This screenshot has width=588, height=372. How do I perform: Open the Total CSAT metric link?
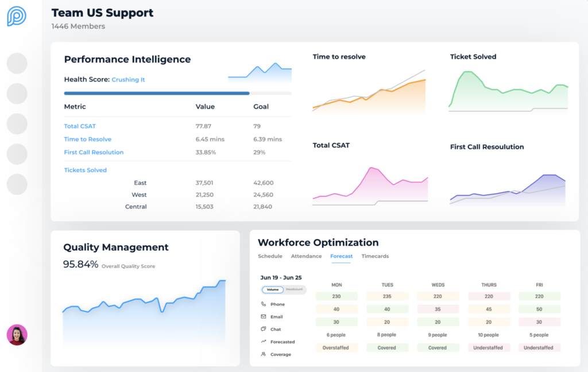click(x=80, y=126)
